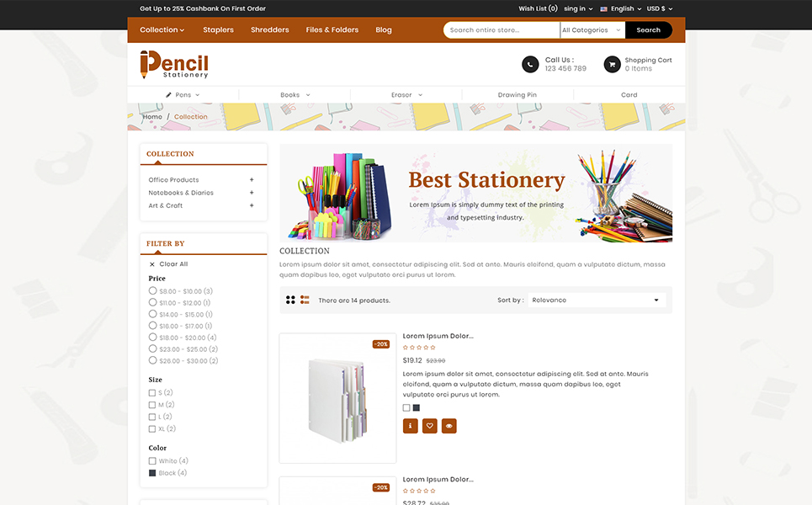Click 'There are 14 products.' text
This screenshot has width=812, height=505.
pos(354,300)
